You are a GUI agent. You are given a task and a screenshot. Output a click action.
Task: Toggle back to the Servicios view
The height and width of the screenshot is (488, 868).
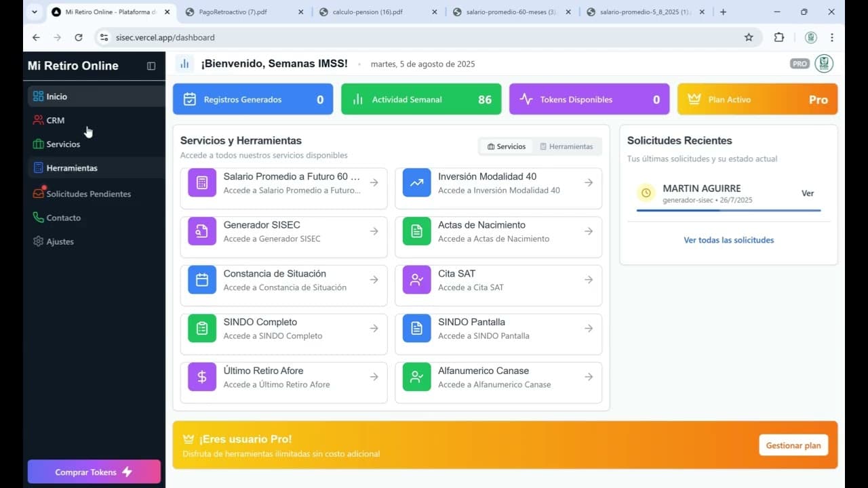(506, 146)
